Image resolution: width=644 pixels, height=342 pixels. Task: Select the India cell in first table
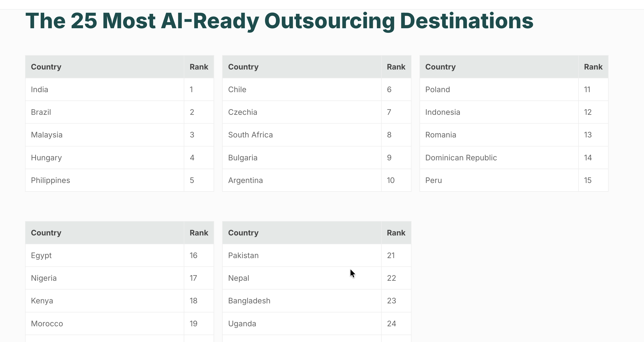tap(105, 89)
